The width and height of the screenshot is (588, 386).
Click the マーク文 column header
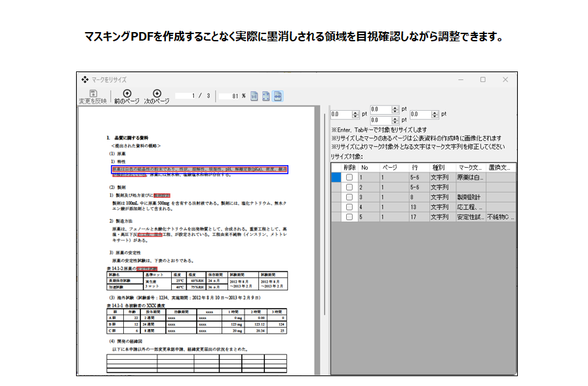click(x=471, y=168)
